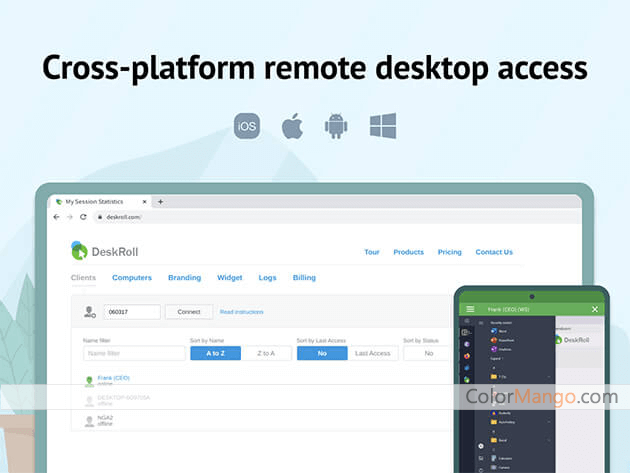
Task: Open the Read instructions link
Action: 241,312
